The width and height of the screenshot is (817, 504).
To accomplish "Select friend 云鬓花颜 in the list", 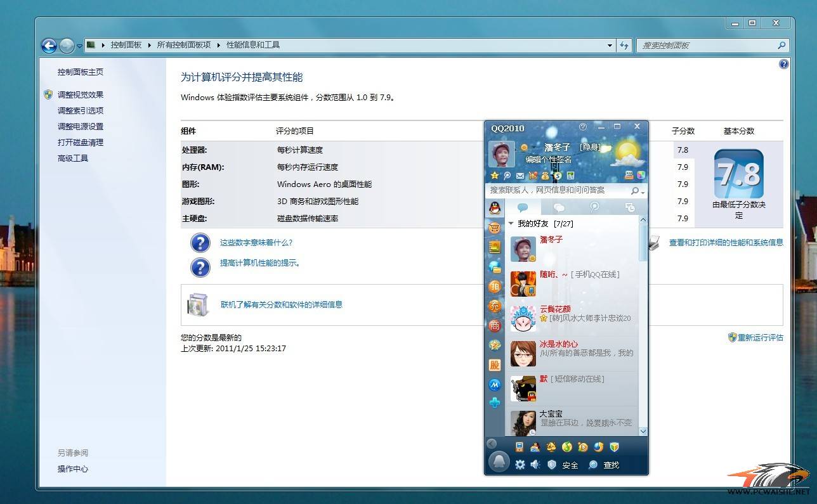I will point(573,319).
